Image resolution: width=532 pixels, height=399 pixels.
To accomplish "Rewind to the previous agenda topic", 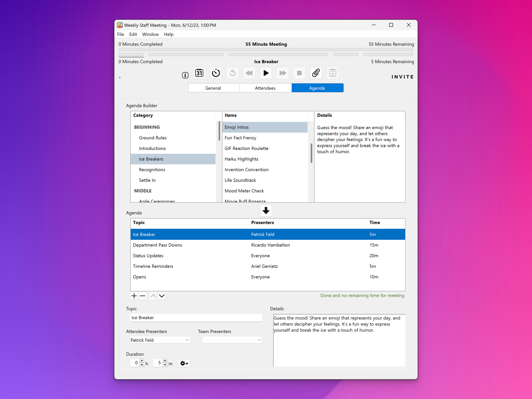I will pyautogui.click(x=249, y=73).
